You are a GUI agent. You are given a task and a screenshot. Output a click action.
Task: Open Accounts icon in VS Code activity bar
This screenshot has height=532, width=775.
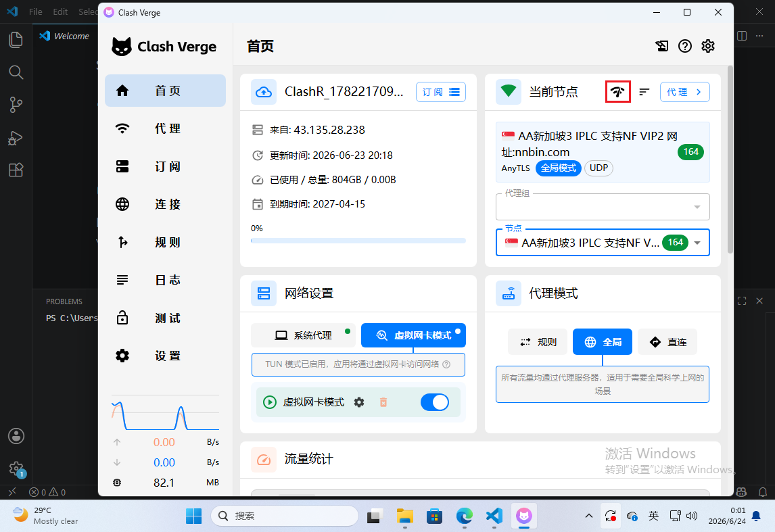click(16, 436)
